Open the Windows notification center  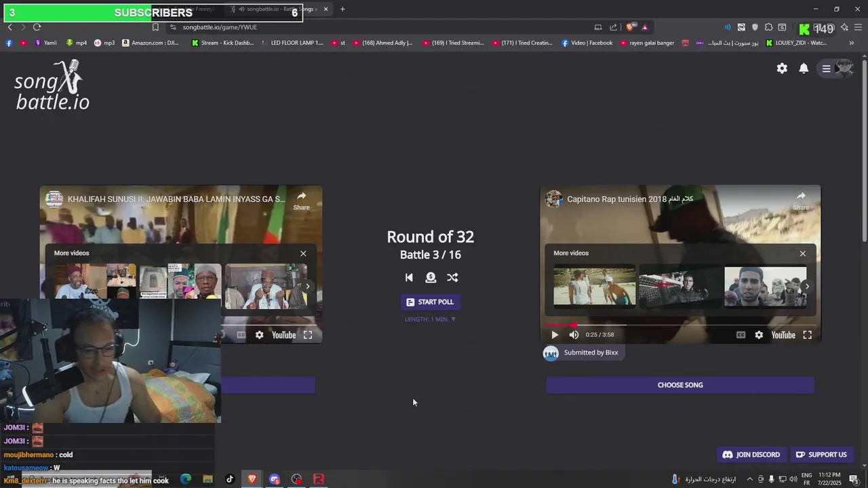(854, 479)
